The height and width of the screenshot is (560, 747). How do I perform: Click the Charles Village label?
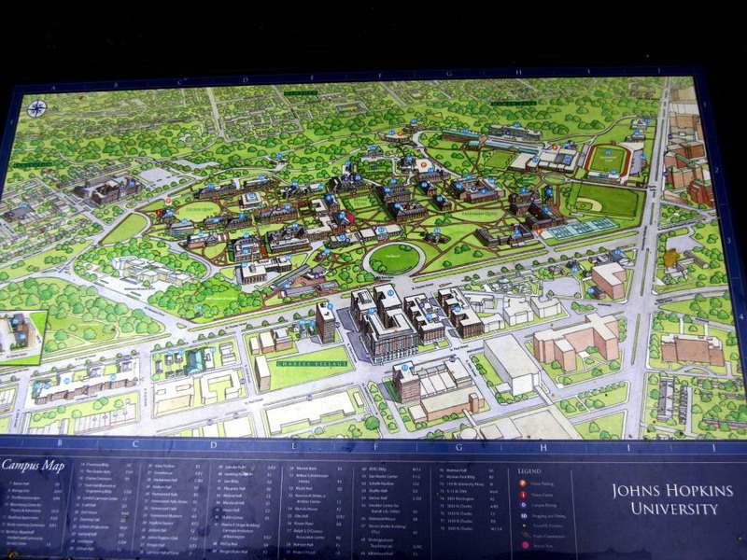(x=312, y=364)
